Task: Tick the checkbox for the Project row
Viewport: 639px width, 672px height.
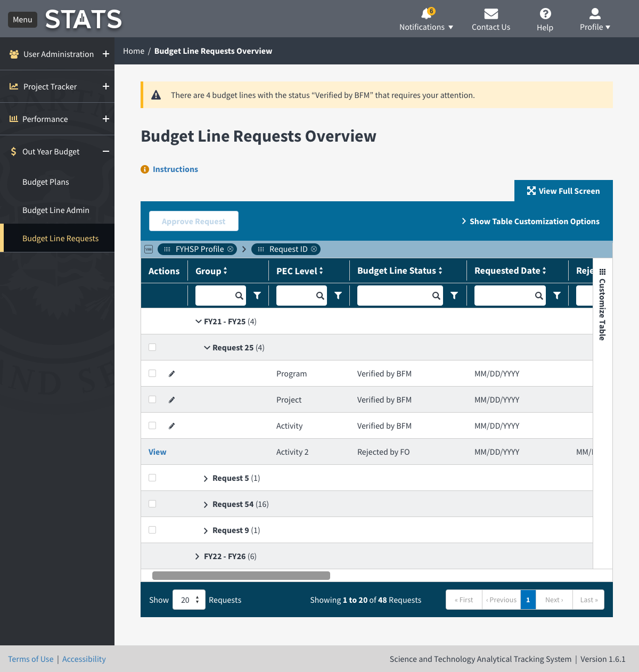Action: (x=152, y=400)
